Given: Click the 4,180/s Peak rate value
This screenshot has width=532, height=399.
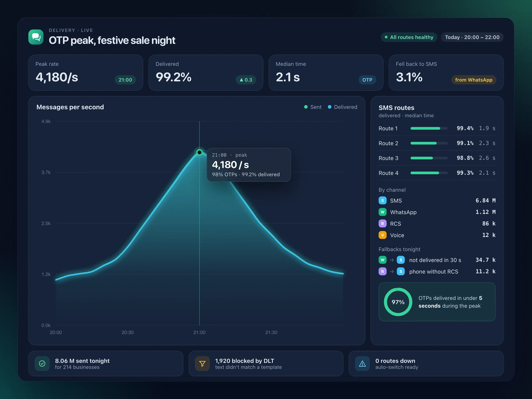Looking at the screenshot, I should point(57,77).
